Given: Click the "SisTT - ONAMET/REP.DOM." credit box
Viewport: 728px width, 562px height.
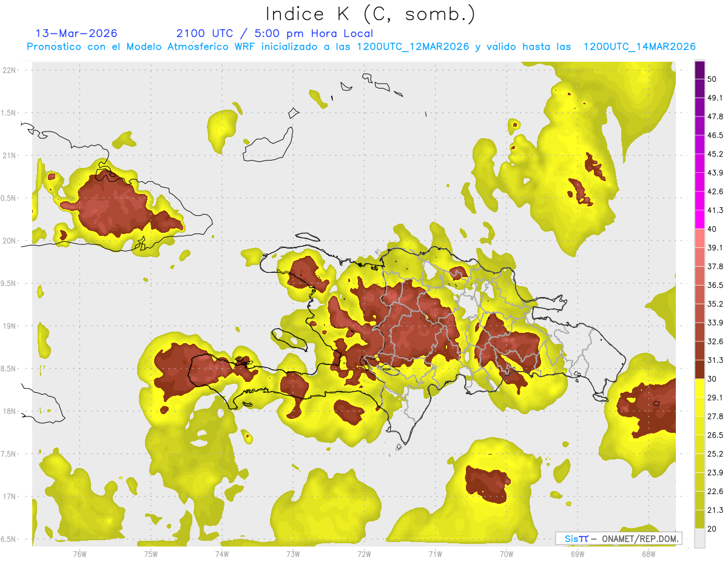Looking at the screenshot, I should pyautogui.click(x=619, y=538).
